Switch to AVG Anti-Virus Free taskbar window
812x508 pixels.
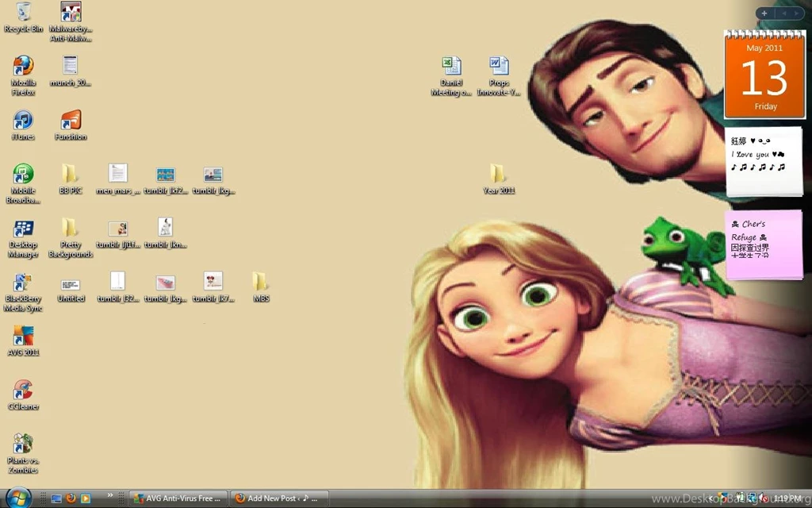(x=178, y=498)
